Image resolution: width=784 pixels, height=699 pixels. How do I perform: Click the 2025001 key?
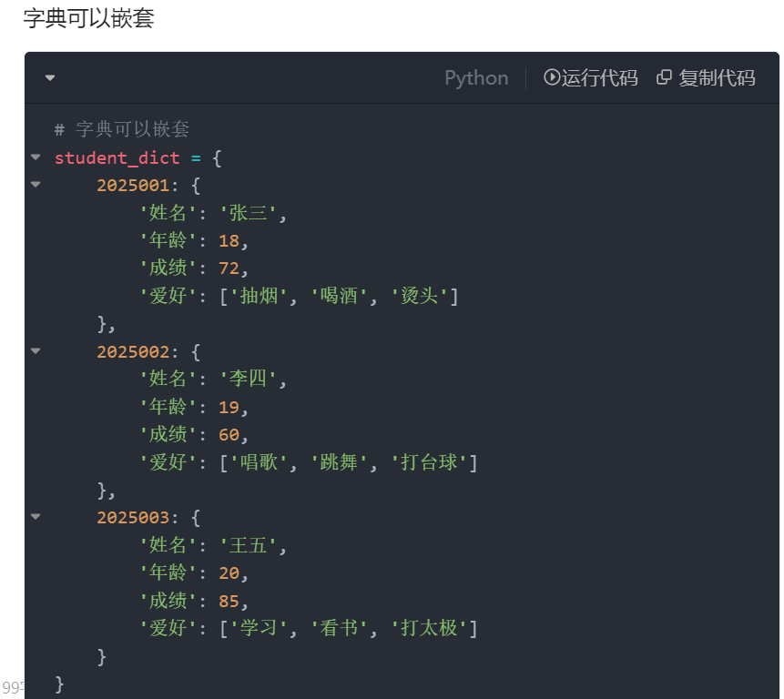pos(133,186)
